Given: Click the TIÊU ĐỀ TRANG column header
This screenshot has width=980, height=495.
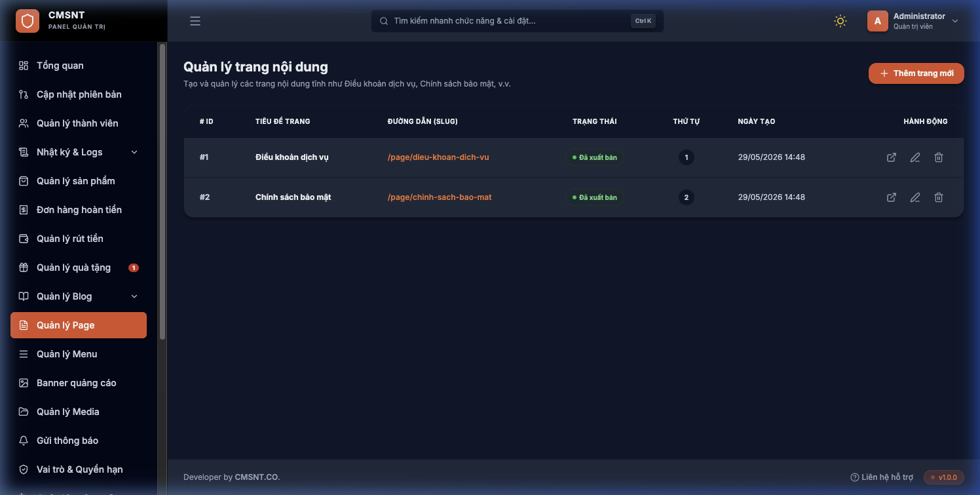Looking at the screenshot, I should (x=283, y=121).
